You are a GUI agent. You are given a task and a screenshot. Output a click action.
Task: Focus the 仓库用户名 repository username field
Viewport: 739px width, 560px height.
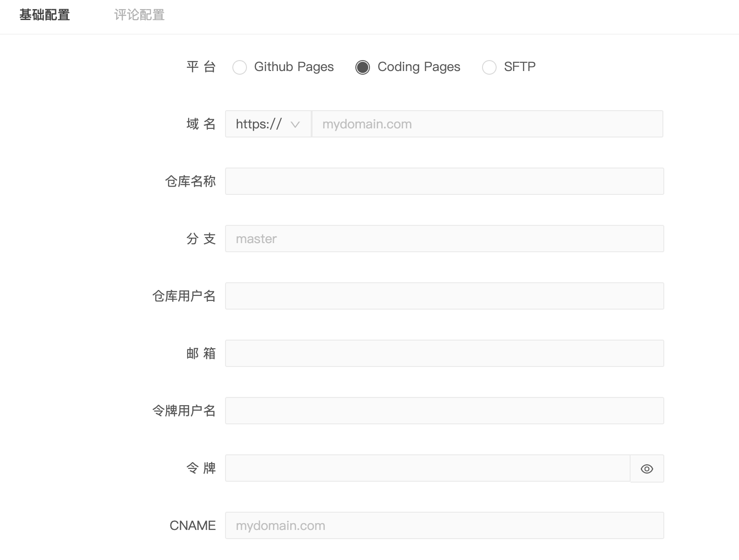click(444, 295)
